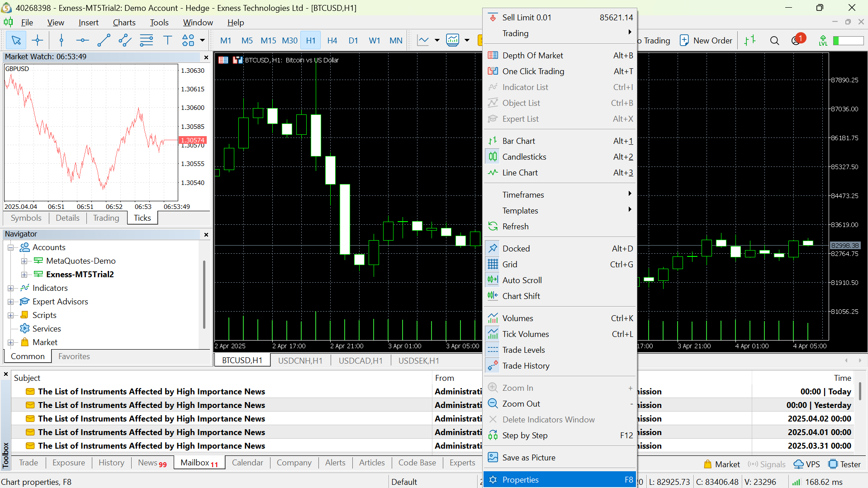Viewport: 868px width, 488px height.
Task: Click the connection level progress bar
Action: (x=849, y=40)
